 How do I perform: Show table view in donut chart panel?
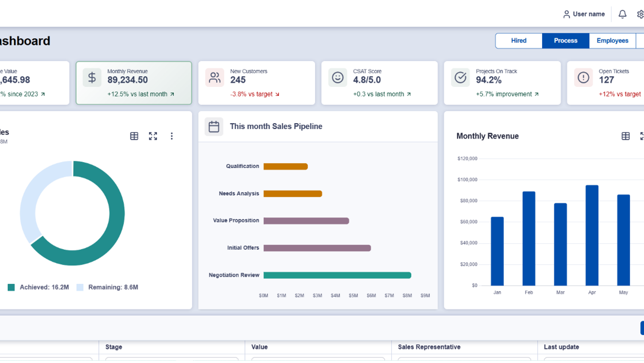(134, 136)
